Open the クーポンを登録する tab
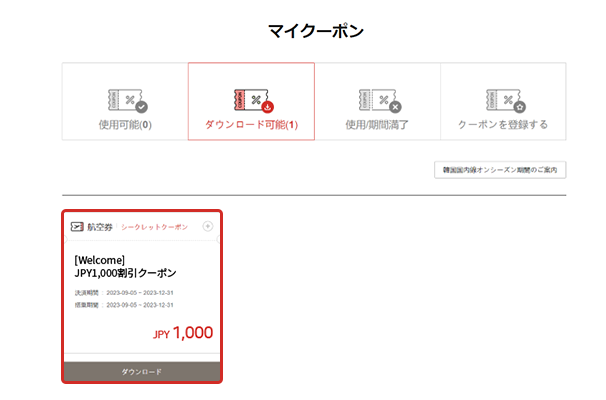The height and width of the screenshot is (400, 606). click(x=503, y=126)
